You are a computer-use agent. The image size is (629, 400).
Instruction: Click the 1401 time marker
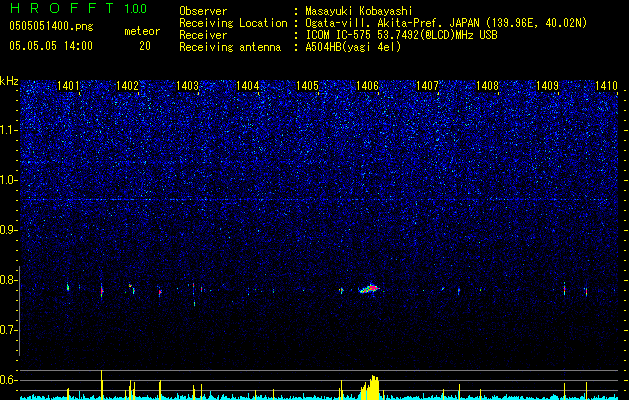[68, 85]
